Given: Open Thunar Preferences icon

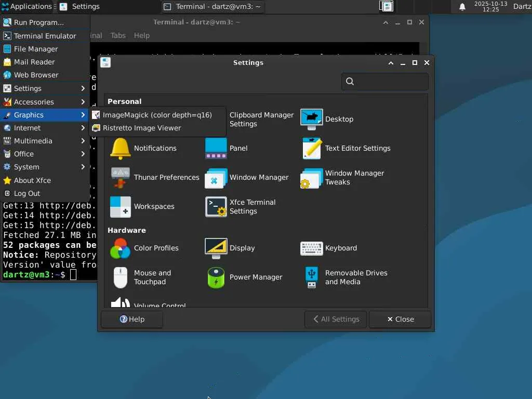Looking at the screenshot, I should pyautogui.click(x=121, y=178).
